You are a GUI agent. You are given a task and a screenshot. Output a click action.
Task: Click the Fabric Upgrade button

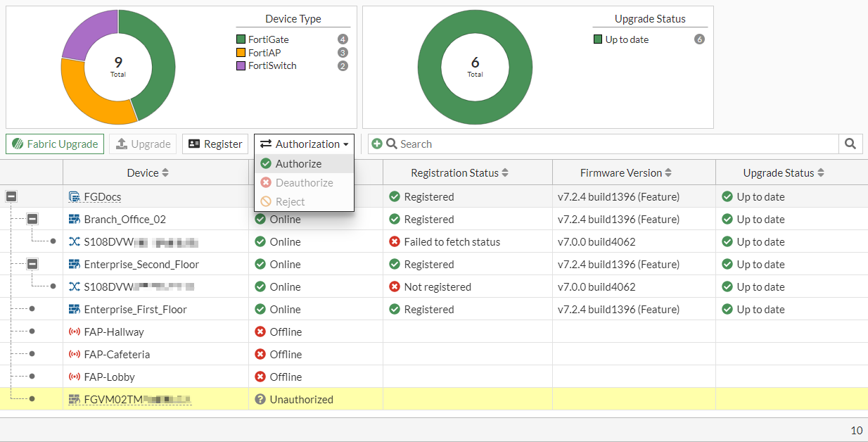coord(55,144)
